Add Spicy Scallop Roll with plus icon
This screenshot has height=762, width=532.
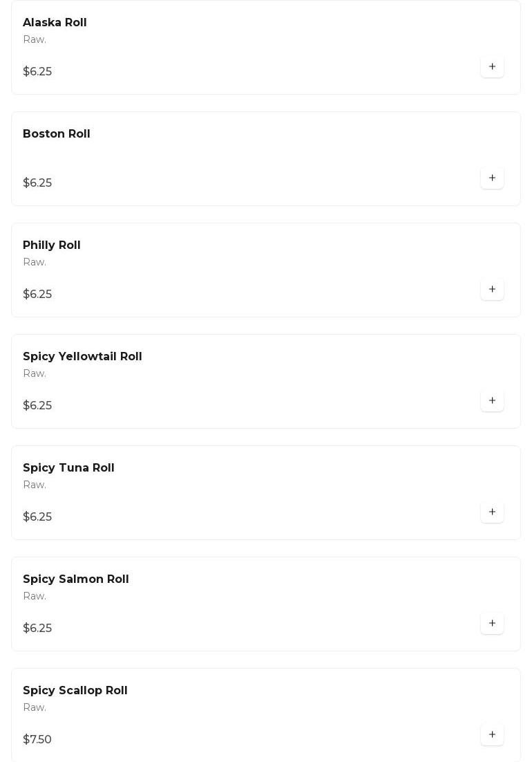(492, 735)
